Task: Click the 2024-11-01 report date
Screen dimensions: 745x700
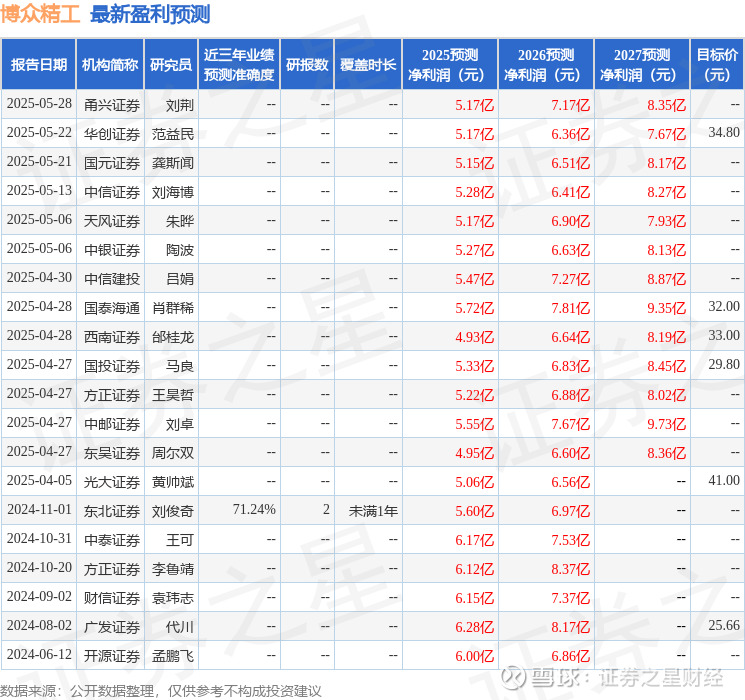Action: point(39,509)
